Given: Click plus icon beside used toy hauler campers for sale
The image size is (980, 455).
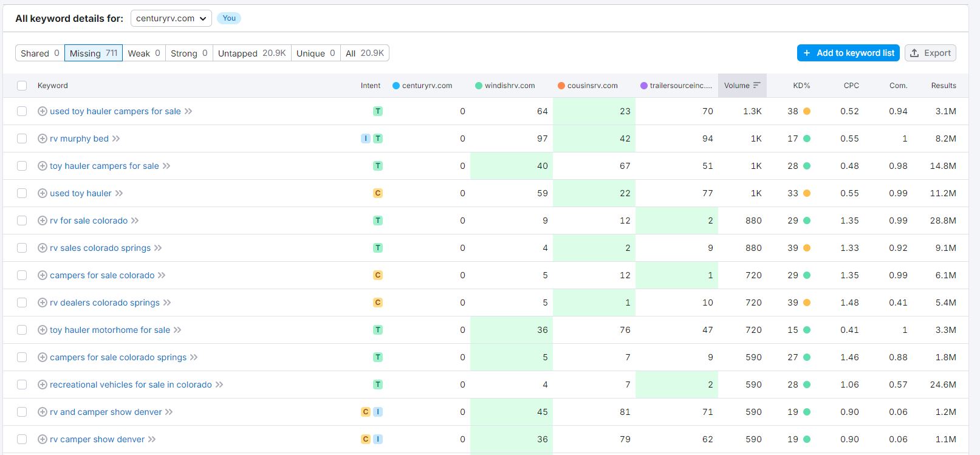Looking at the screenshot, I should 43,111.
